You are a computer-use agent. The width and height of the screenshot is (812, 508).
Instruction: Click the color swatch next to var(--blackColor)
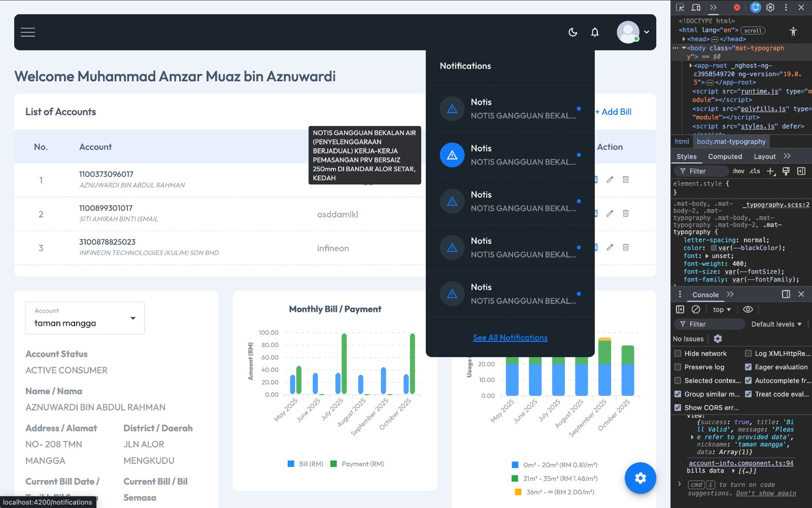[x=714, y=248]
